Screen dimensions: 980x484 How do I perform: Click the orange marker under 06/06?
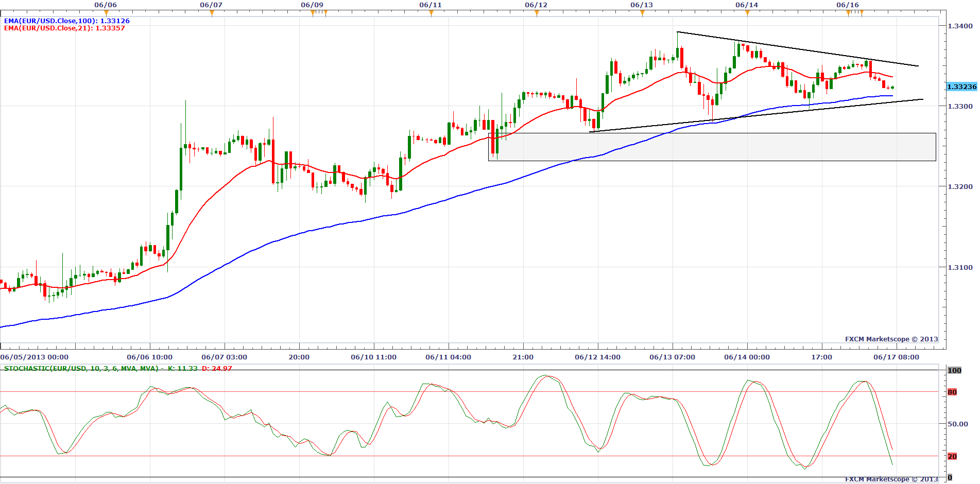click(x=106, y=13)
